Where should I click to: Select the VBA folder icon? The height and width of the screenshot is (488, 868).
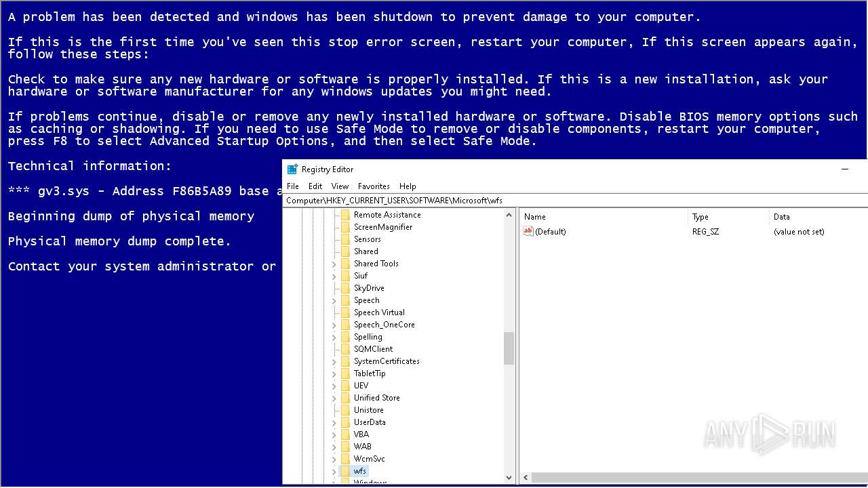pyautogui.click(x=345, y=434)
